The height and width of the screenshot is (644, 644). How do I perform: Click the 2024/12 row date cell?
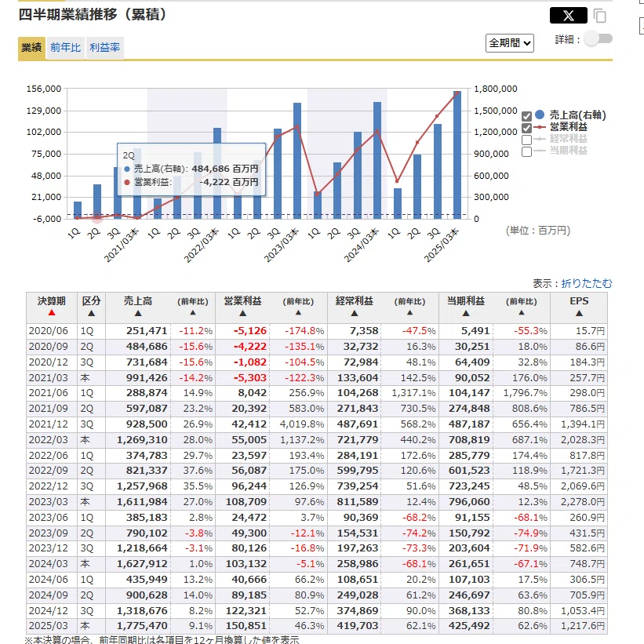(x=52, y=611)
